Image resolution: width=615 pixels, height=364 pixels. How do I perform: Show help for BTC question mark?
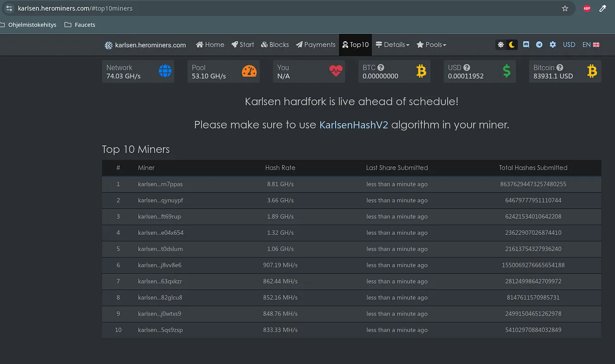click(381, 67)
